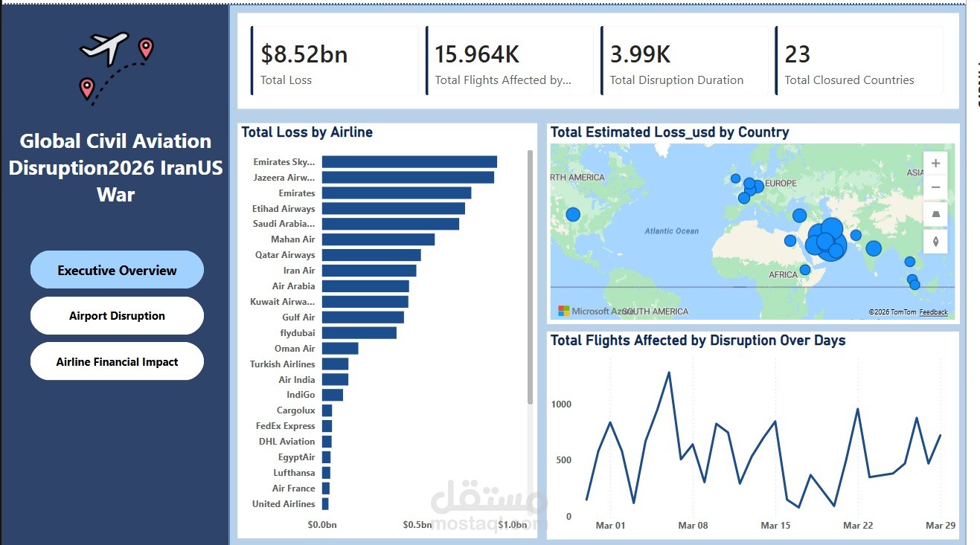Click the Lufthansa airline label
The image size is (980, 545).
coord(293,473)
